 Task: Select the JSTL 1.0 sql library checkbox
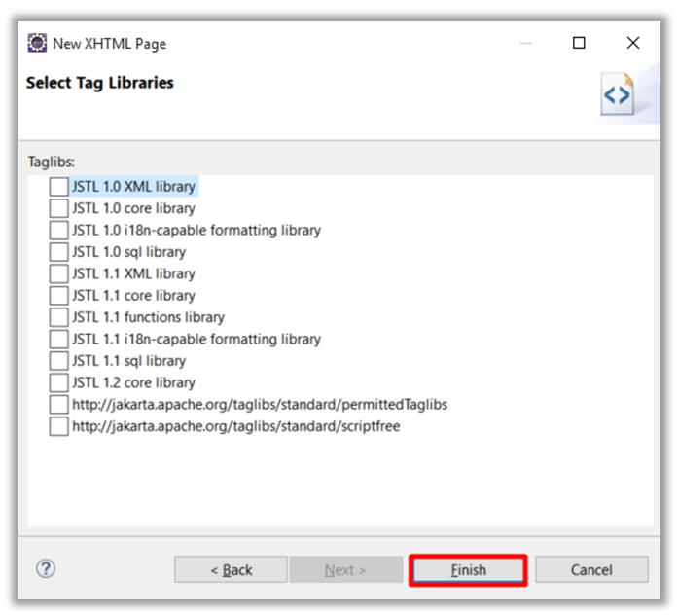coord(59,252)
